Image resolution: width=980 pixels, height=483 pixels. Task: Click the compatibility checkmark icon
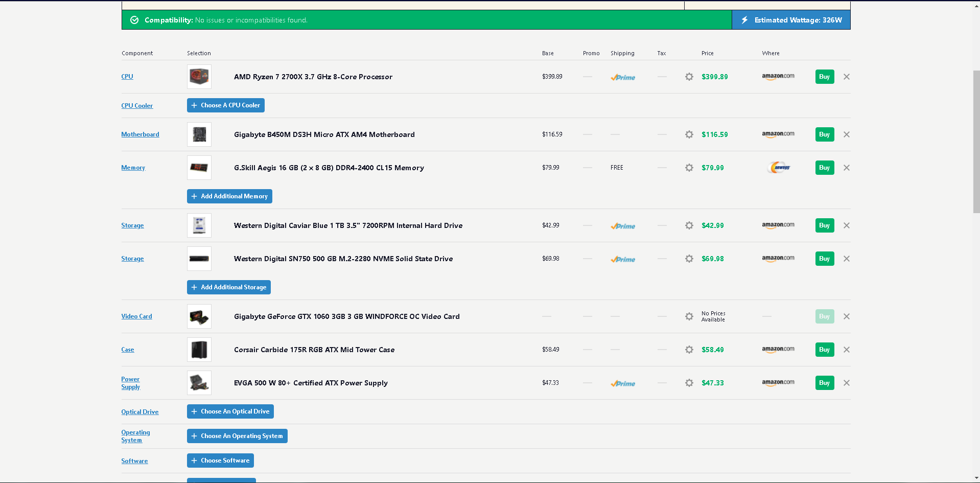tap(134, 20)
